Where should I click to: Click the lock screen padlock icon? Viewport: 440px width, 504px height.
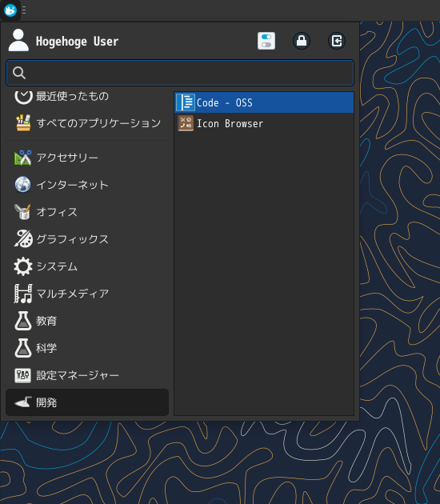302,41
